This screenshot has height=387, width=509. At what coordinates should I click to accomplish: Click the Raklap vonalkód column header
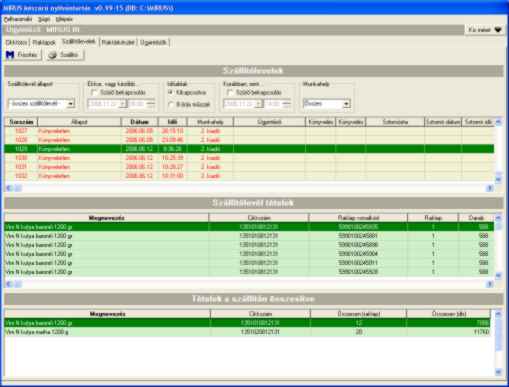(358, 218)
